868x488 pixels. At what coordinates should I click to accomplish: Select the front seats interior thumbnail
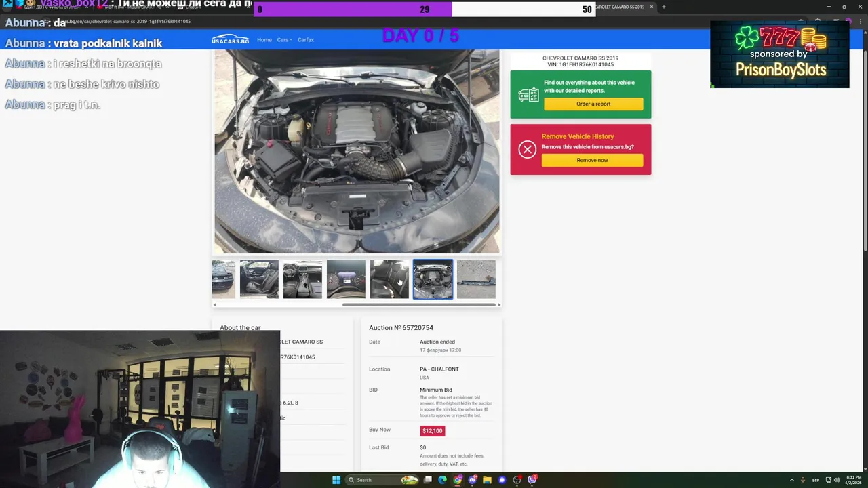point(259,279)
